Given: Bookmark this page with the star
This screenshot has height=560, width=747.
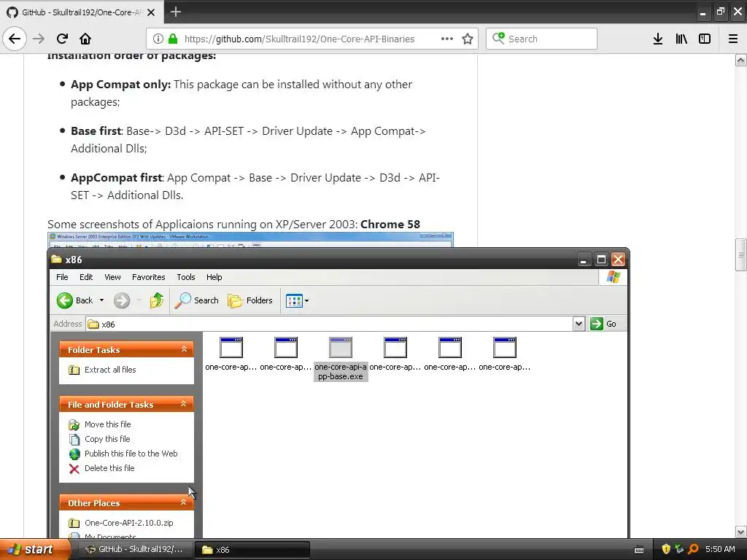Looking at the screenshot, I should tap(468, 39).
